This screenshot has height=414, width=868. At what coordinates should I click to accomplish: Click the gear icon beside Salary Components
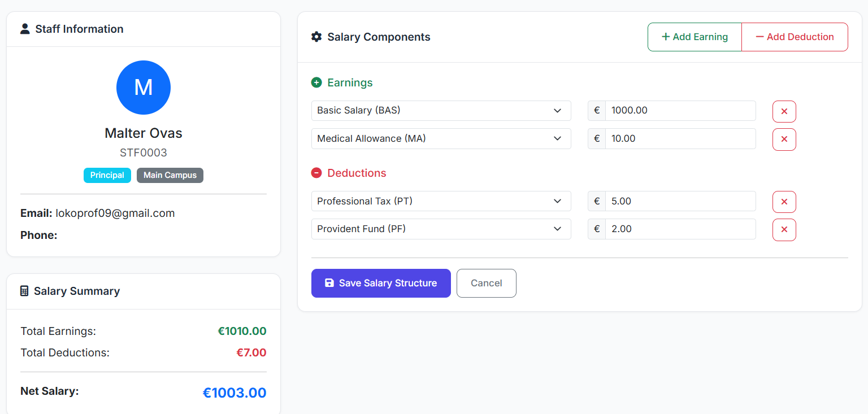tap(316, 37)
